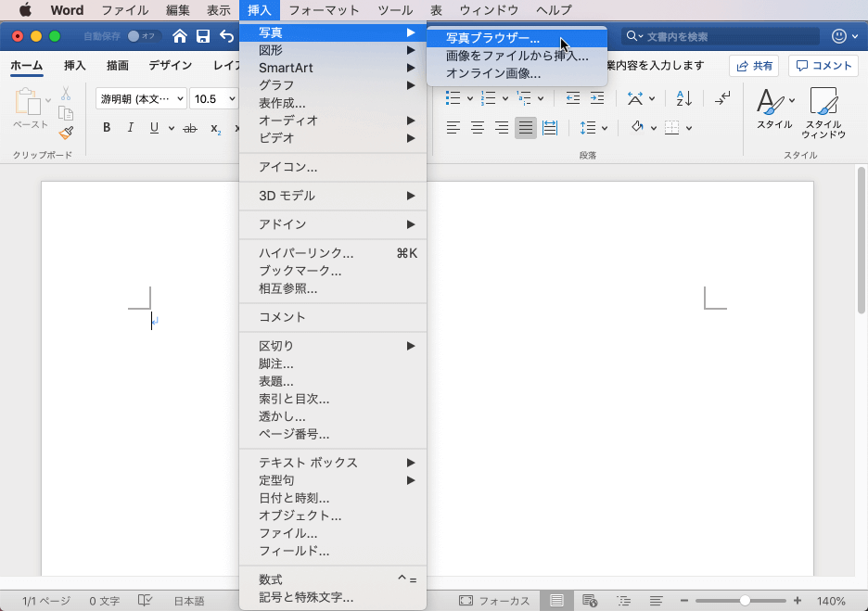Screen dimensions: 868x611
Task: Open the Styles gallery
Action: (x=774, y=108)
